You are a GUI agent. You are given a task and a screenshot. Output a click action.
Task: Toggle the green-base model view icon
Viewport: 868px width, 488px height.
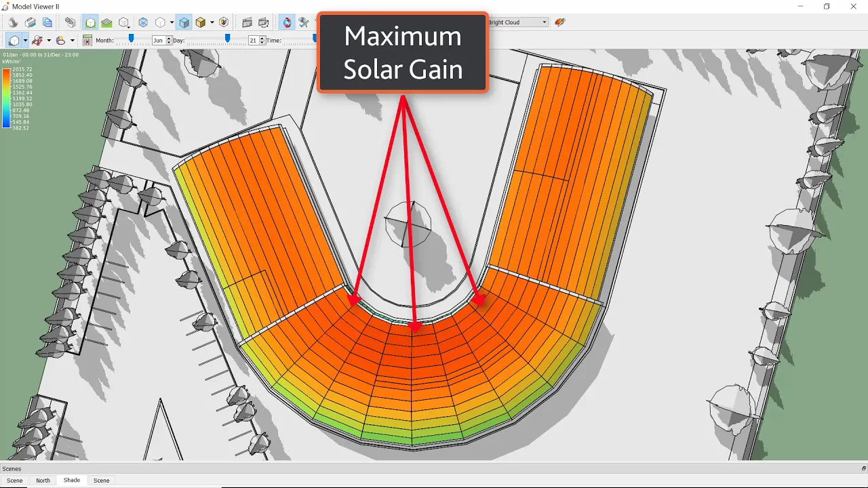[90, 22]
